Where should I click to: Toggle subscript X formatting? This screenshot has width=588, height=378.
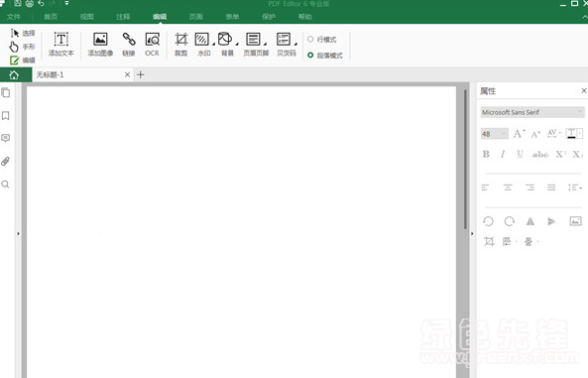(x=577, y=154)
